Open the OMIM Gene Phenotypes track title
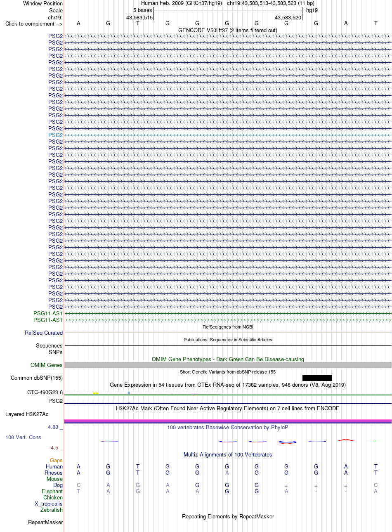Image resolution: width=392 pixels, height=532 pixels. pyautogui.click(x=228, y=359)
